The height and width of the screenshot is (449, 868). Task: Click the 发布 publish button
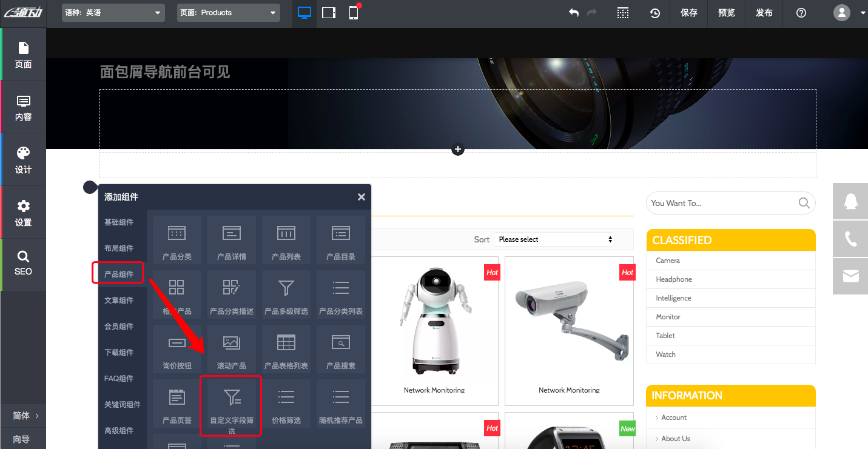click(x=764, y=13)
